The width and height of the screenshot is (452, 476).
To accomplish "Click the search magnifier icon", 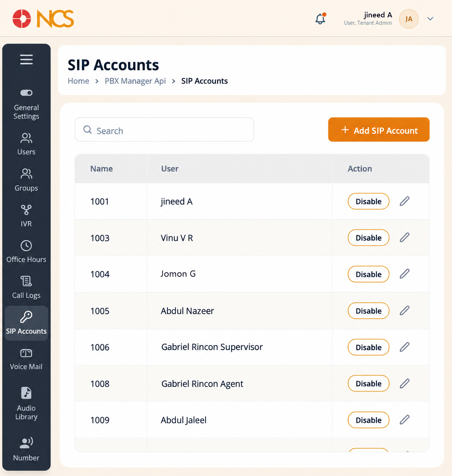I will (88, 129).
